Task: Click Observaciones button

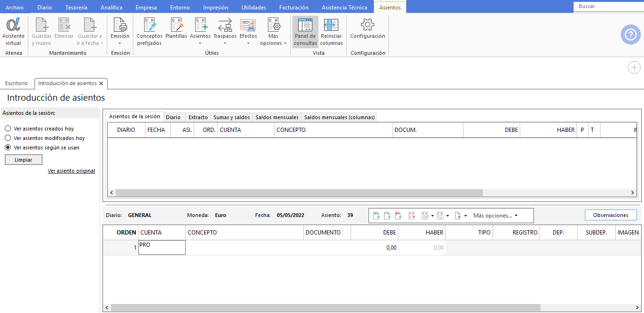Action: (610, 215)
